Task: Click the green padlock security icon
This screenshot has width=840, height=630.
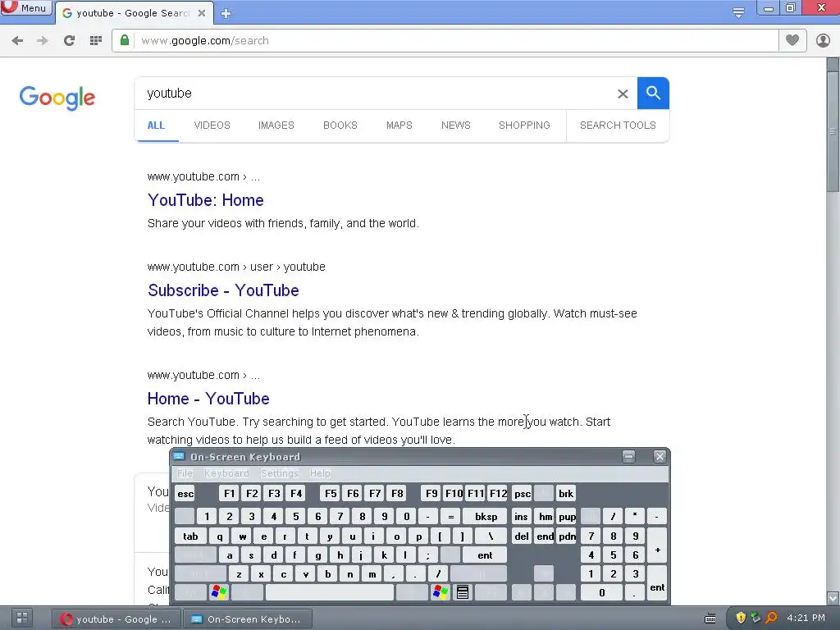Action: [125, 41]
